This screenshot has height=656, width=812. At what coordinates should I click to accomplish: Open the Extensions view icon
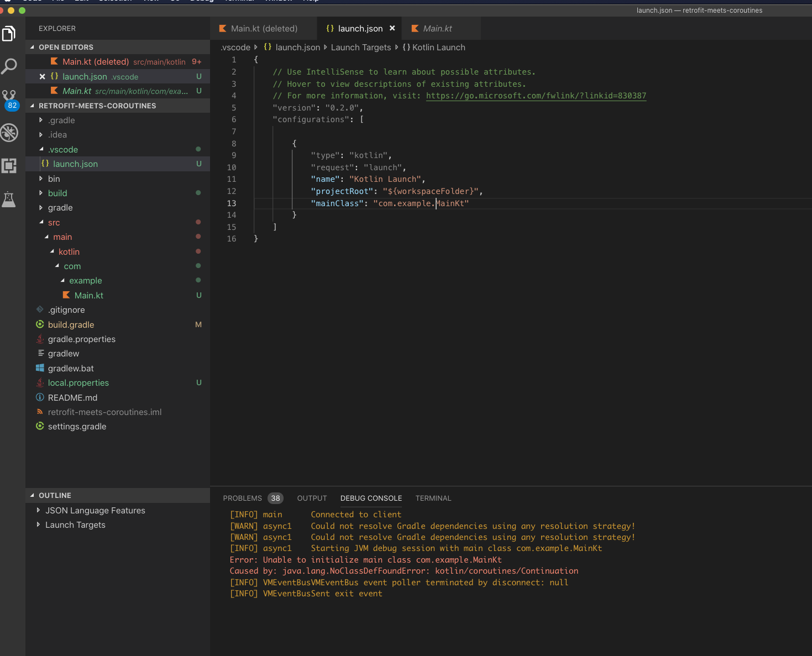(x=9, y=166)
